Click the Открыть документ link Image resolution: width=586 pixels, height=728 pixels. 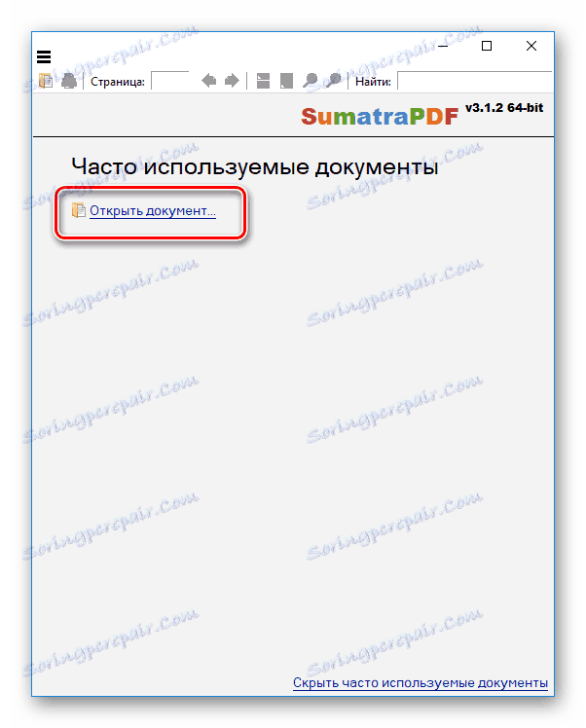click(153, 211)
